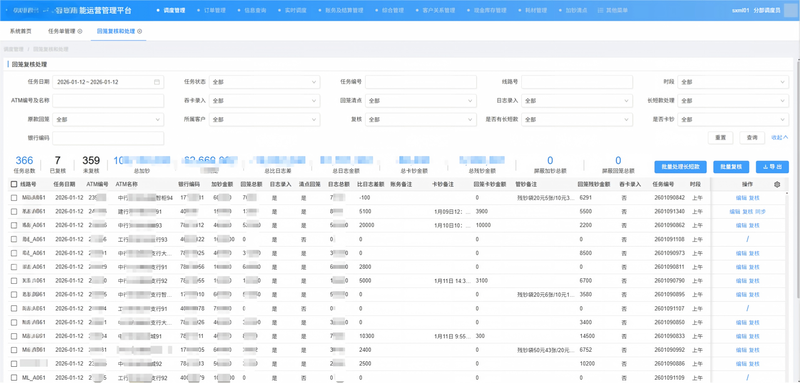The height and width of the screenshot is (383, 800).
Task: Open the calendar icon in 任务日期 field
Action: click(x=157, y=82)
